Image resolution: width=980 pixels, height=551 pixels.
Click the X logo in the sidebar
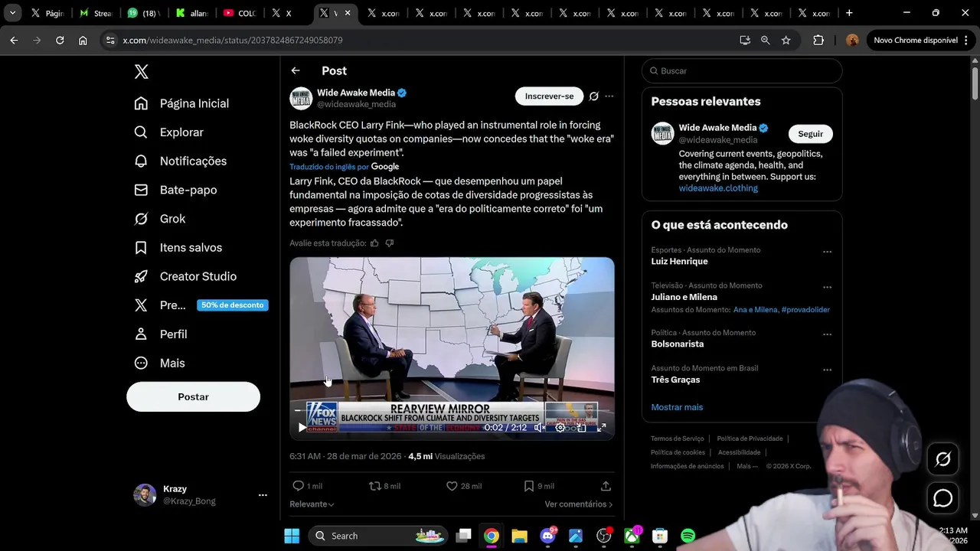click(142, 71)
